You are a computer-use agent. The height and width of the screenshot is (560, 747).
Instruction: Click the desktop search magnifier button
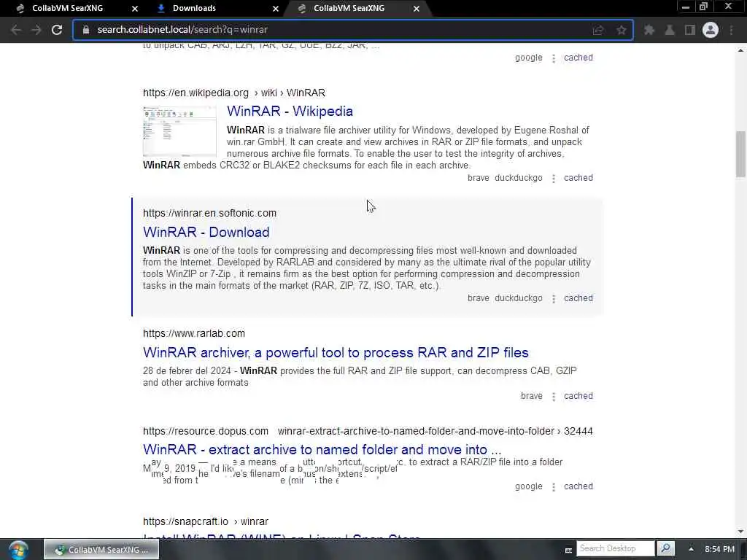[665, 548]
